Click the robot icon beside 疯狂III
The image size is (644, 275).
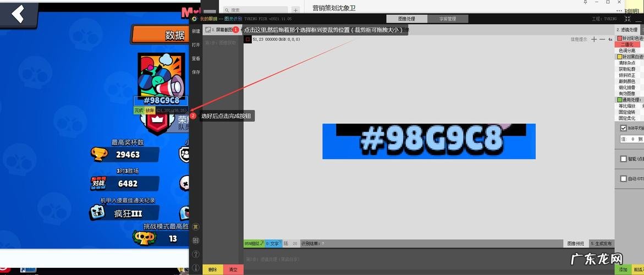click(97, 213)
